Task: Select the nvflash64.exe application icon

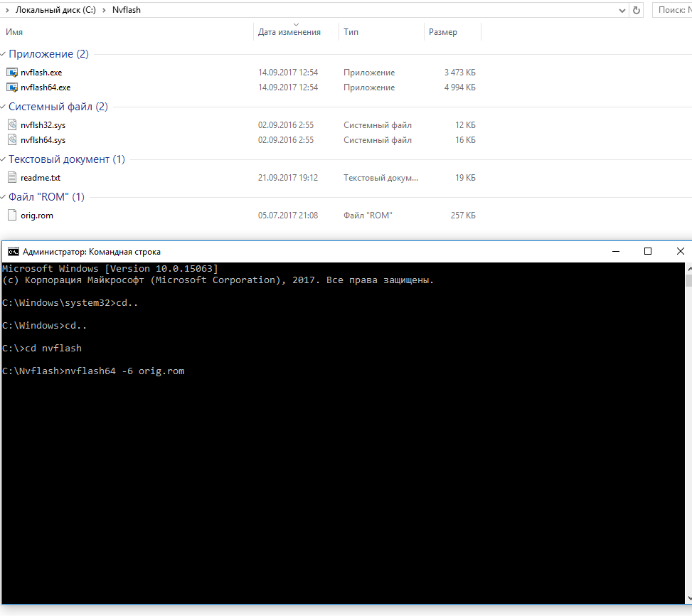Action: tap(12, 87)
